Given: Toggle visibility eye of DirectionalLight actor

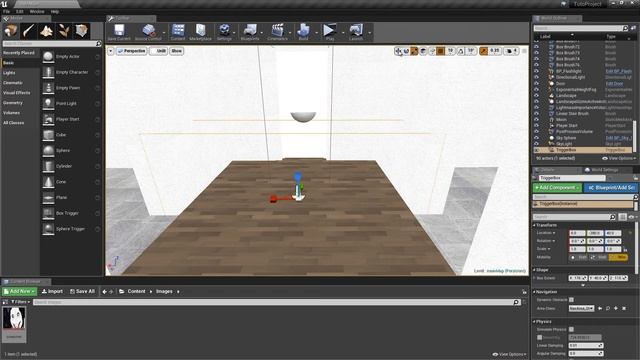Looking at the screenshot, I should [536, 77].
